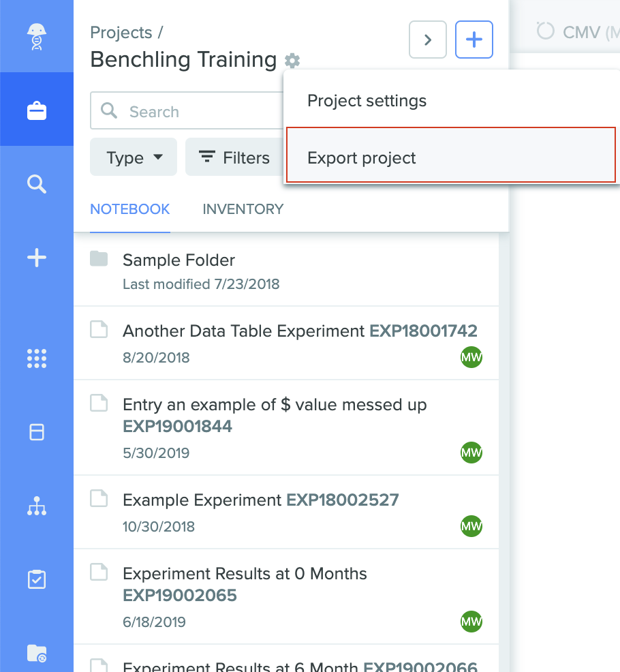Click the 10/30/2018 date text
The height and width of the screenshot is (672, 620).
(159, 527)
